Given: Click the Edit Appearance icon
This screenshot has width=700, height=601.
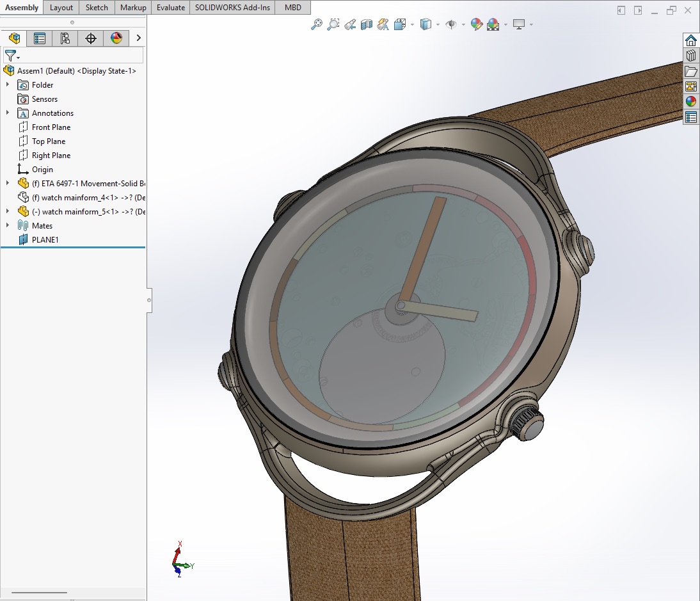Looking at the screenshot, I should click(476, 24).
